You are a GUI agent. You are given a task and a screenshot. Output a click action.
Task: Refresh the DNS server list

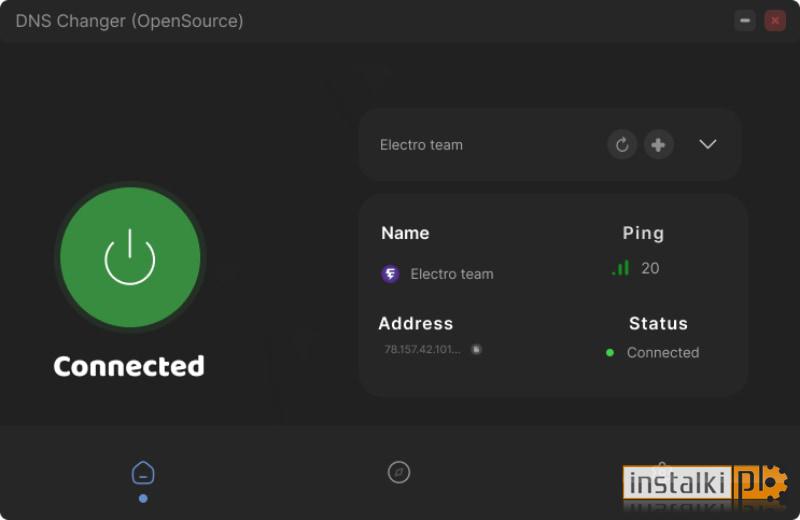pos(622,145)
